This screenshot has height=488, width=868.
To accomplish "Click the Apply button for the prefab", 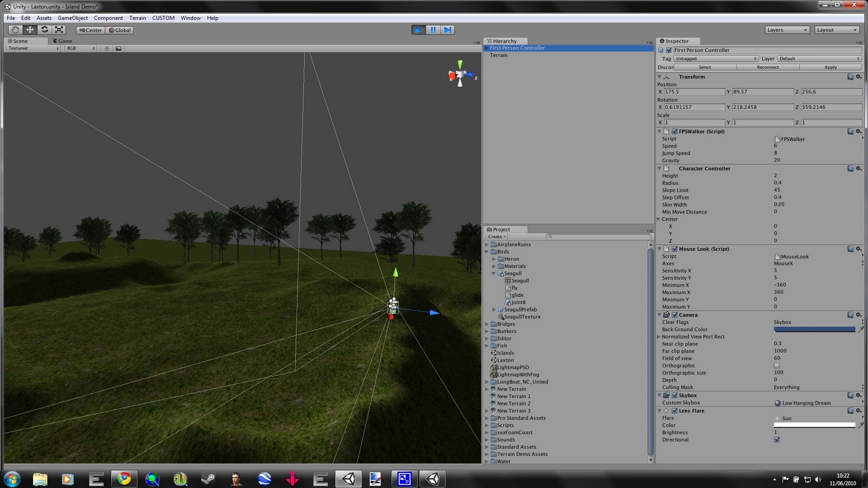I will 831,67.
